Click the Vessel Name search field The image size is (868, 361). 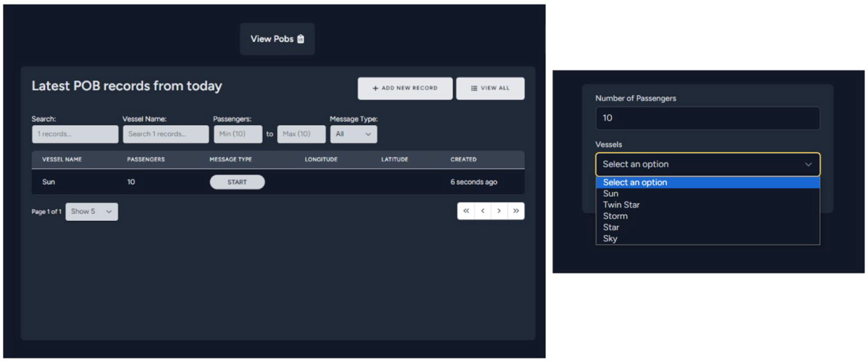[165, 134]
